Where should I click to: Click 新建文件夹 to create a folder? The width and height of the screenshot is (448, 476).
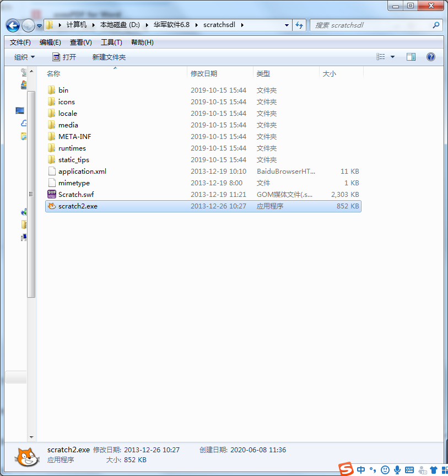click(109, 57)
